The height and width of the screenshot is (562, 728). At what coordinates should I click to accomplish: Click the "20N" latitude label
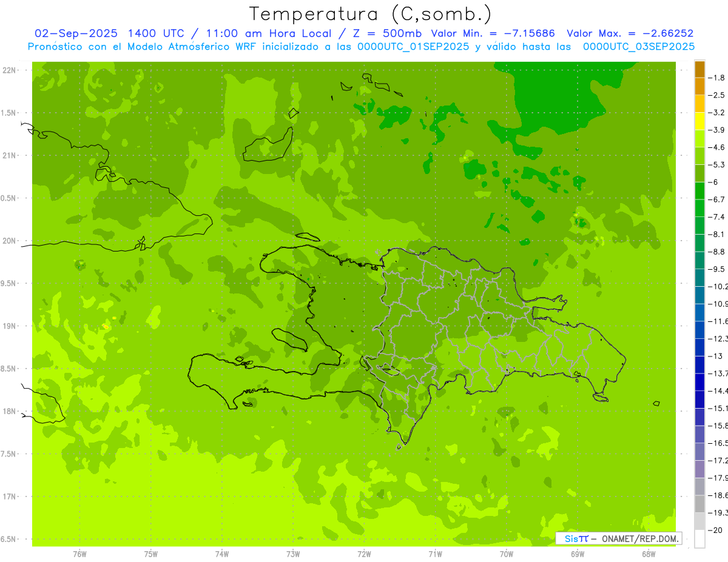tap(10, 241)
